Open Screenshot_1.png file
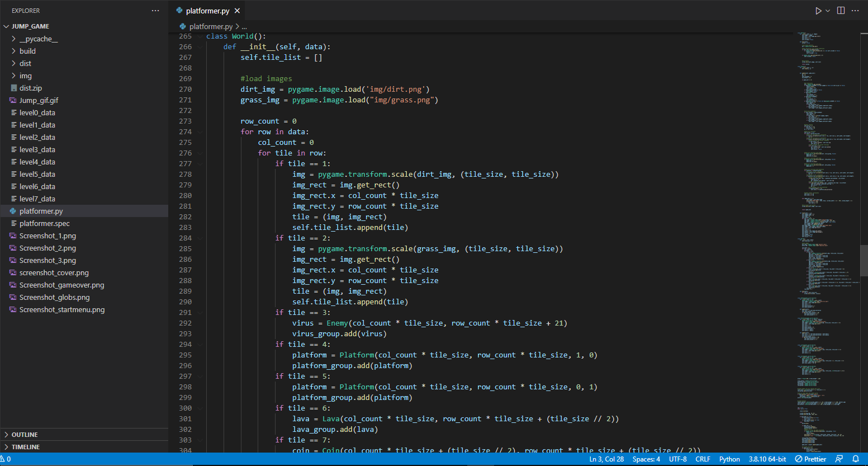Viewport: 868px width, 466px height. (48, 236)
